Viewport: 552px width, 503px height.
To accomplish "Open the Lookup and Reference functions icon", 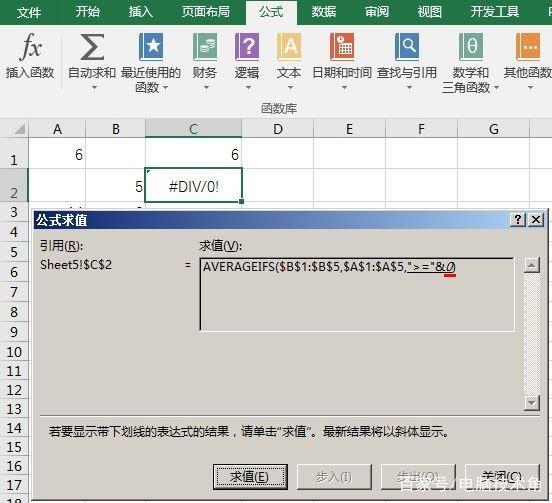I will tap(407, 46).
